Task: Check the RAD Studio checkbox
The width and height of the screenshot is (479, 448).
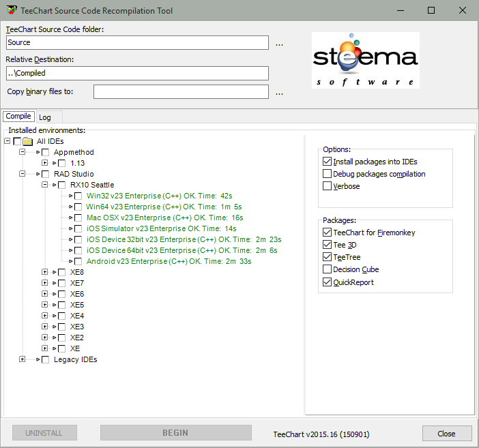Action: pos(45,174)
